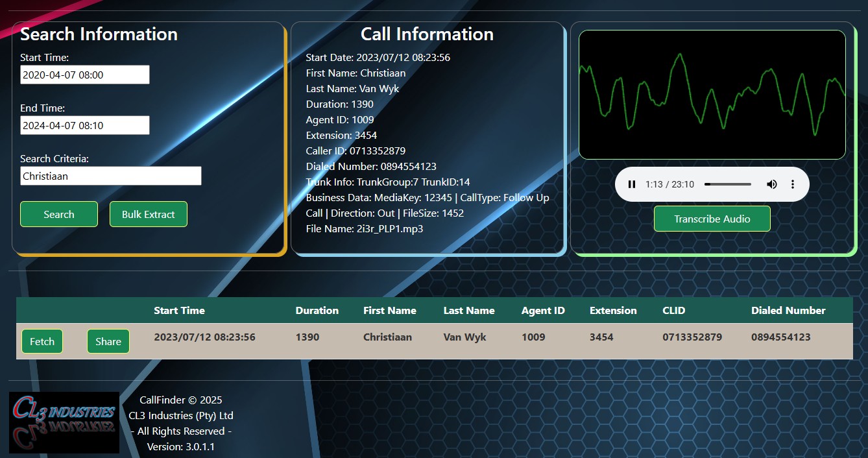Open the audio player overflow menu

(793, 184)
